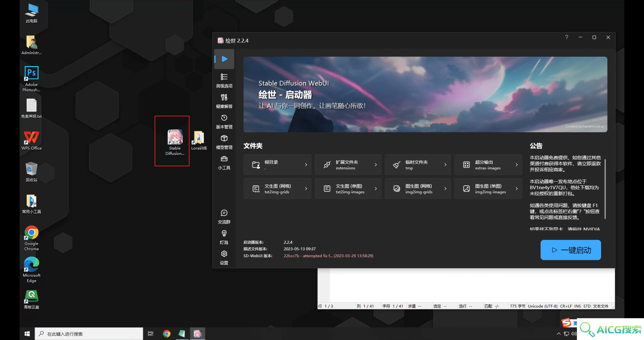644x340 pixels.
Task: Select 此电脑 desktop icon
Action: click(x=32, y=13)
